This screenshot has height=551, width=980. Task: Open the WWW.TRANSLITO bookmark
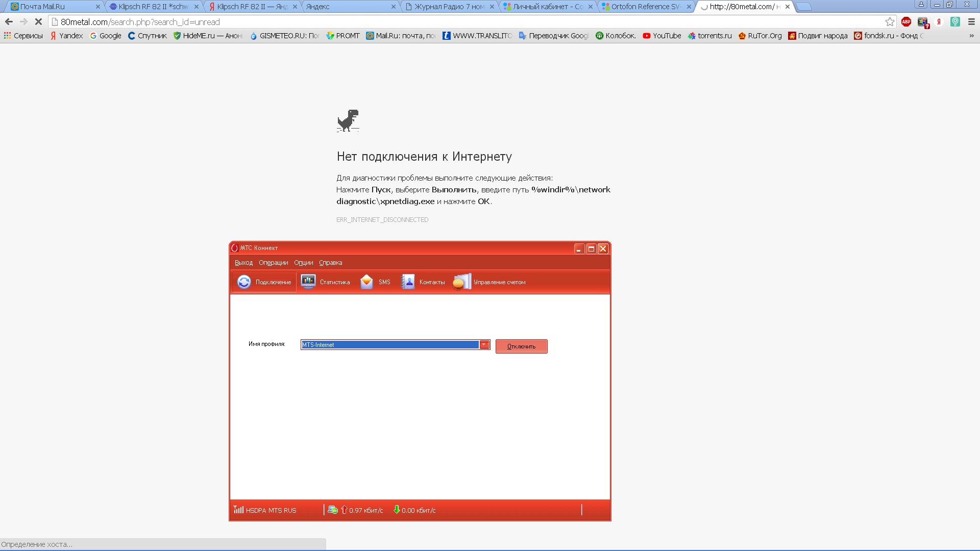(477, 36)
